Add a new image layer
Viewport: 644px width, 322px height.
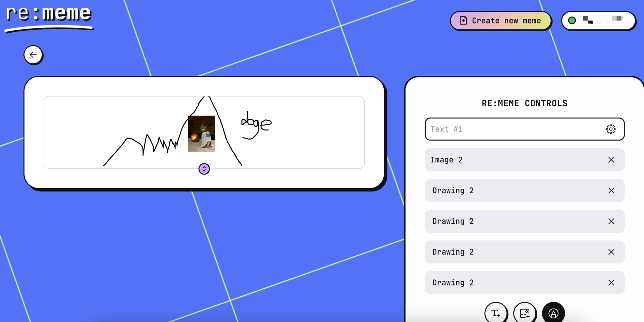pyautogui.click(x=525, y=313)
